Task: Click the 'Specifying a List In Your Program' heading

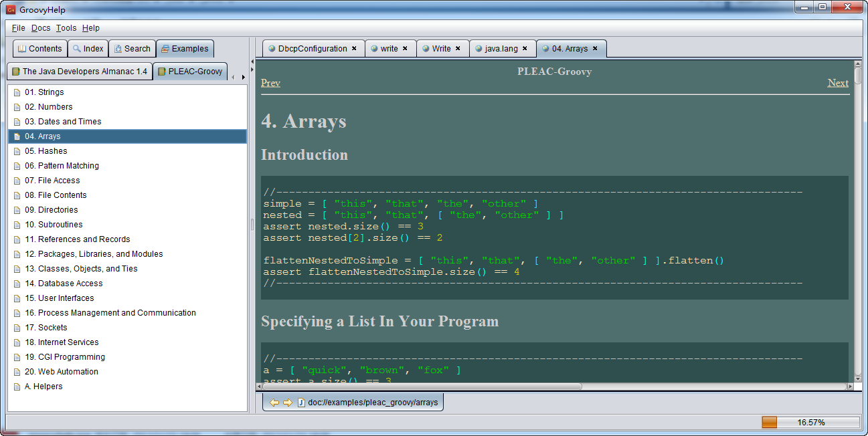Action: pos(380,322)
